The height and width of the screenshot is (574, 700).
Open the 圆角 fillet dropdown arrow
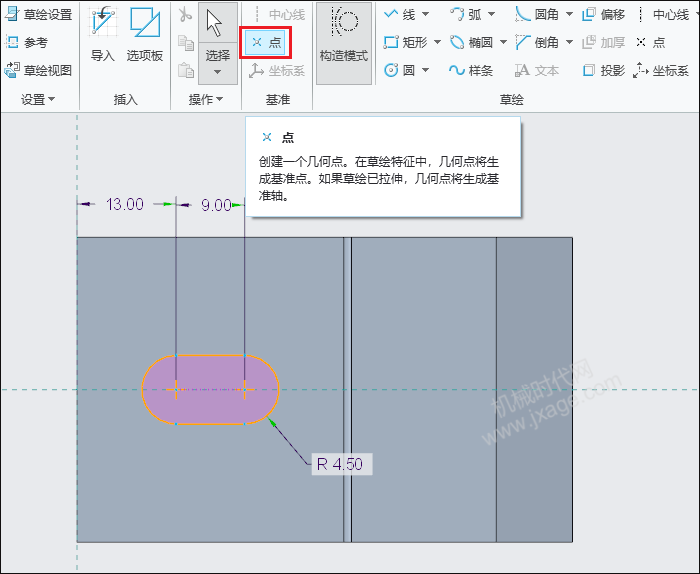coord(569,14)
